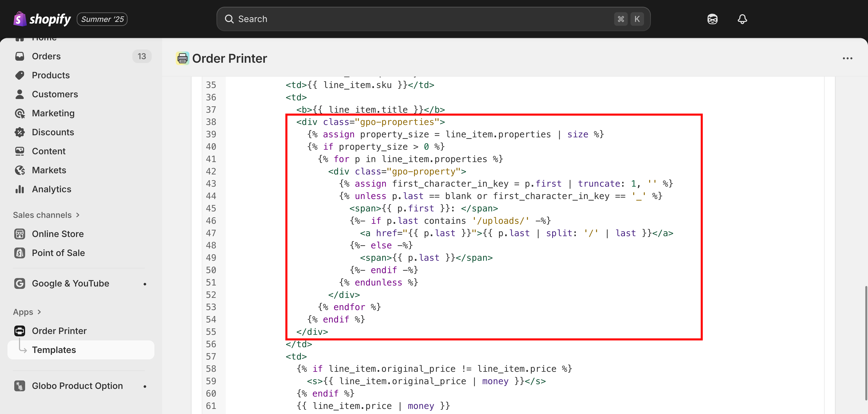Open the three-dot menu beside Order Printer
The image size is (868, 414).
pos(847,58)
